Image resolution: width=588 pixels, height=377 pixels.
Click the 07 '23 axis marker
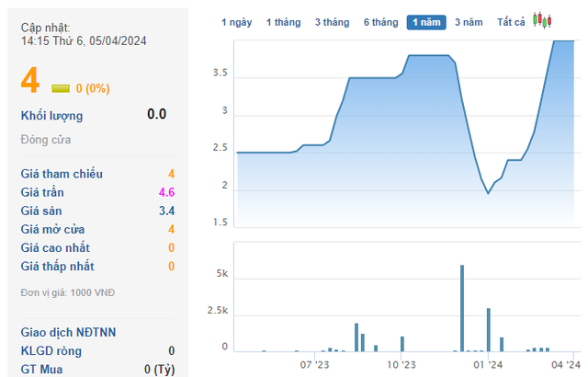315,365
